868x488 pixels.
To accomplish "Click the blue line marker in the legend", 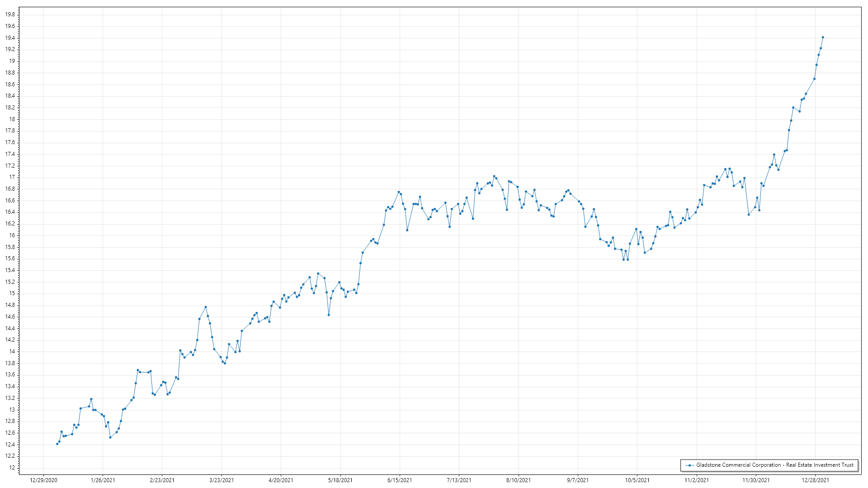I will [x=689, y=465].
